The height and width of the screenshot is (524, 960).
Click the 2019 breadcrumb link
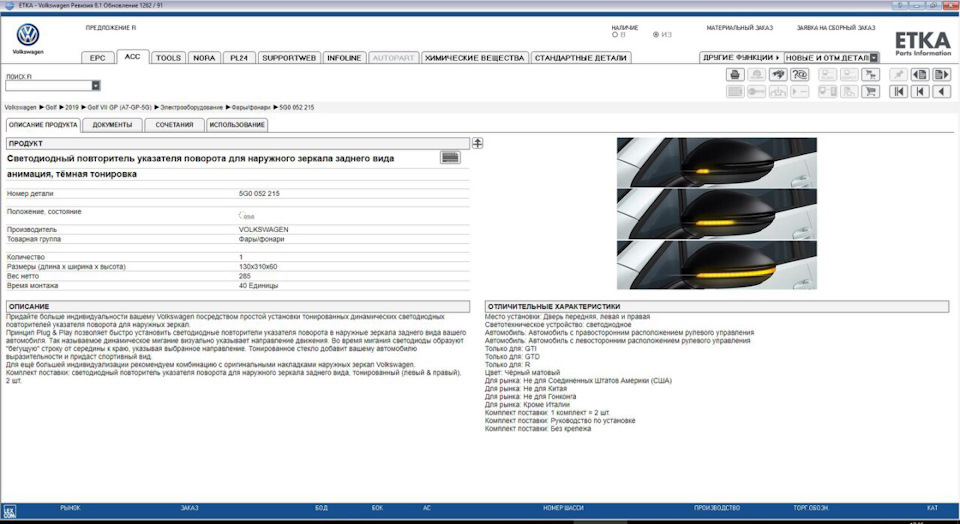click(x=72, y=107)
